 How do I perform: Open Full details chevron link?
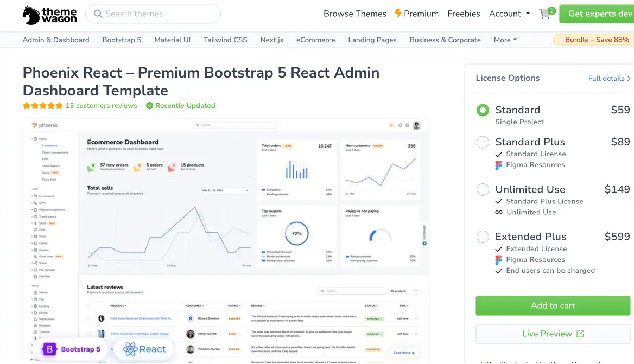click(x=610, y=78)
